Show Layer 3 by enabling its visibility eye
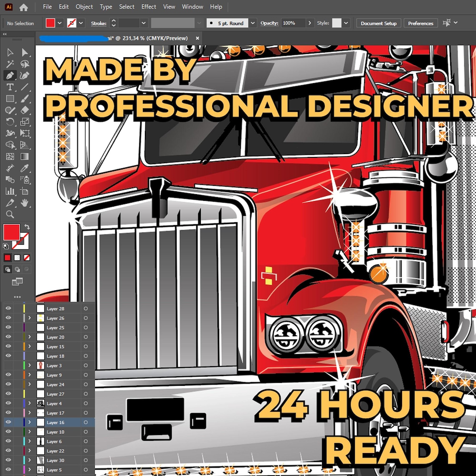Image resolution: width=476 pixels, height=476 pixels. (8, 365)
